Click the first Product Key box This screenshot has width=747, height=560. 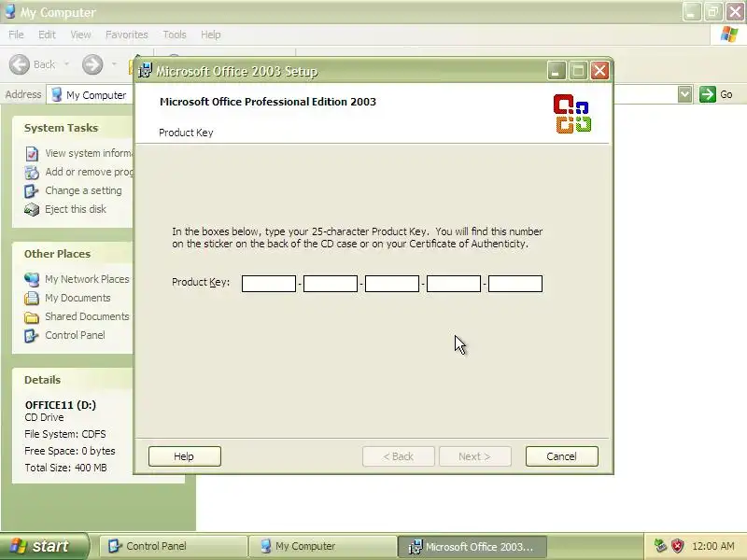point(269,284)
